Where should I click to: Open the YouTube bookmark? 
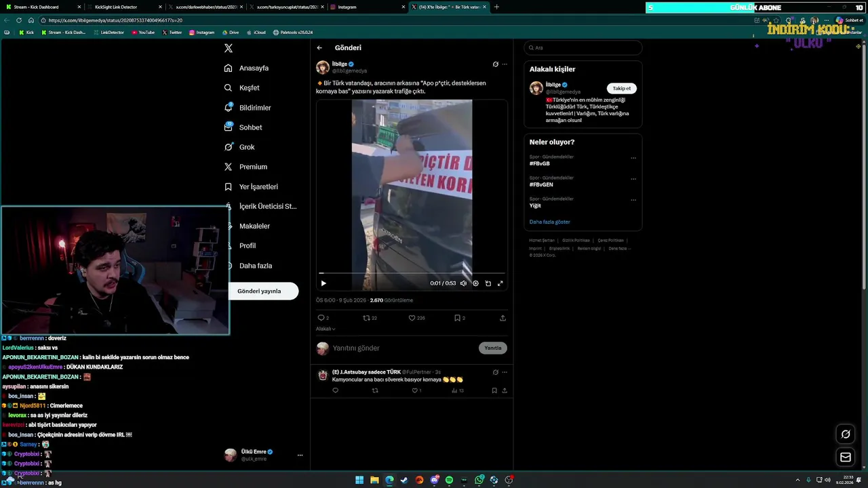[x=143, y=33]
